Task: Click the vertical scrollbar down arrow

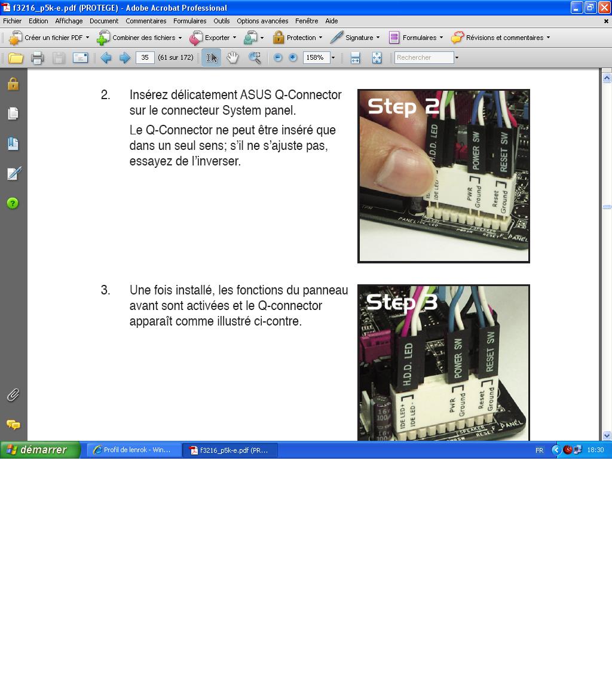Action: point(607,435)
